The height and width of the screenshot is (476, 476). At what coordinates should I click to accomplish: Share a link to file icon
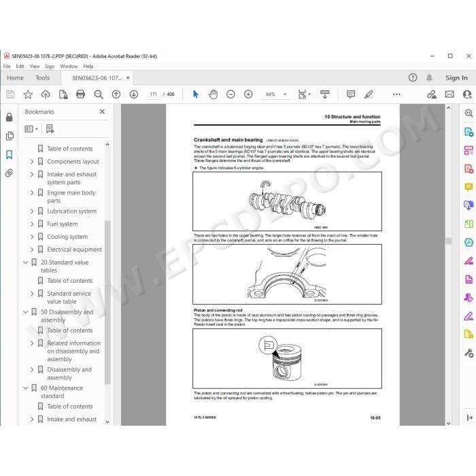[x=431, y=95]
